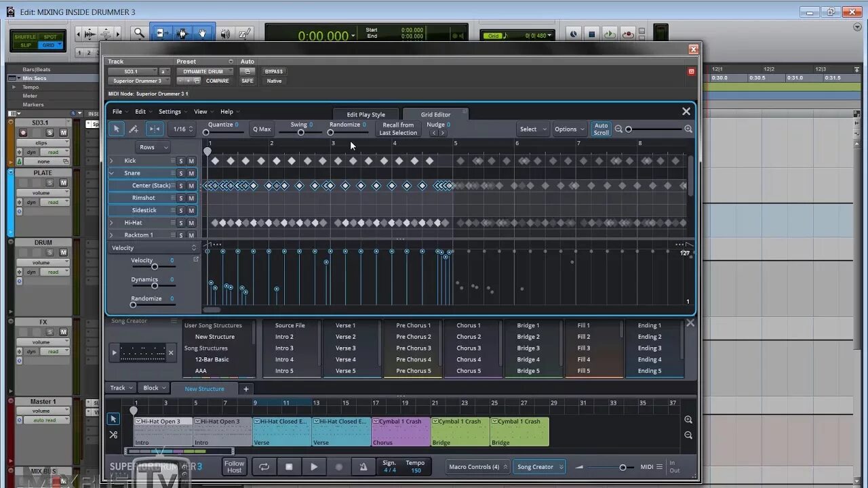Zoom in the Grid Editor with plus magnifier
This screenshot has height=488, width=868.
click(688, 129)
